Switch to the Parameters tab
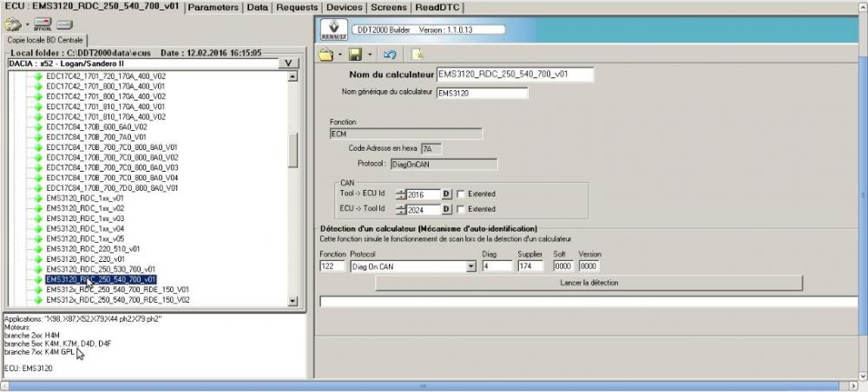Viewport: 868px width, 392px height. point(214,7)
